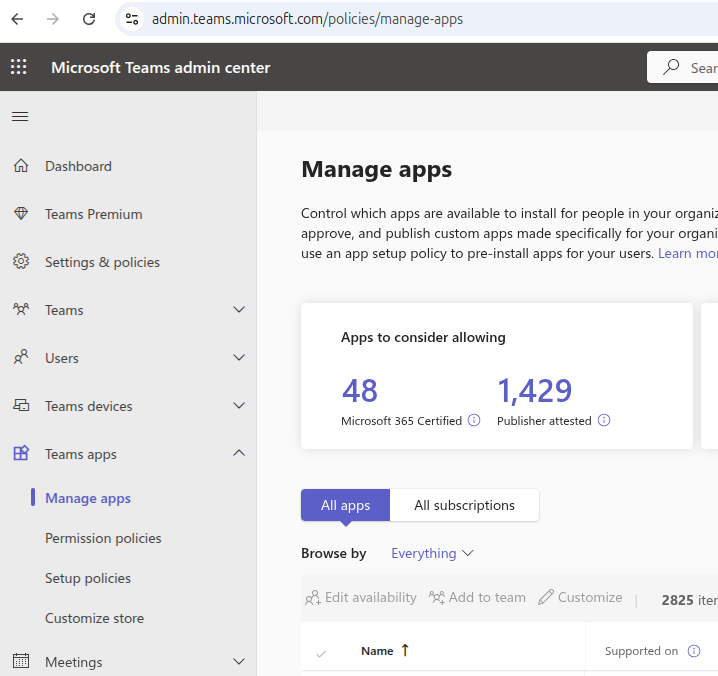This screenshot has height=676, width=718.
Task: Expand the Teams devices section chevron
Action: point(239,405)
